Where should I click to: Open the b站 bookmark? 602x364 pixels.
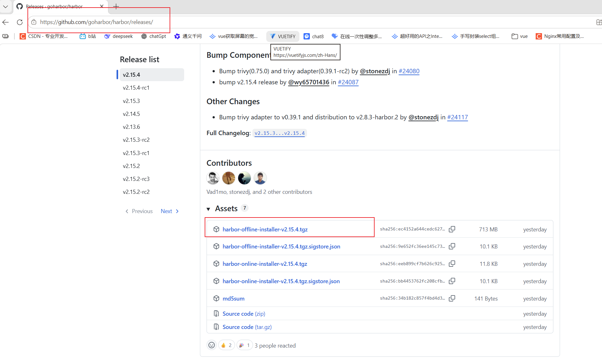pyautogui.click(x=88, y=36)
